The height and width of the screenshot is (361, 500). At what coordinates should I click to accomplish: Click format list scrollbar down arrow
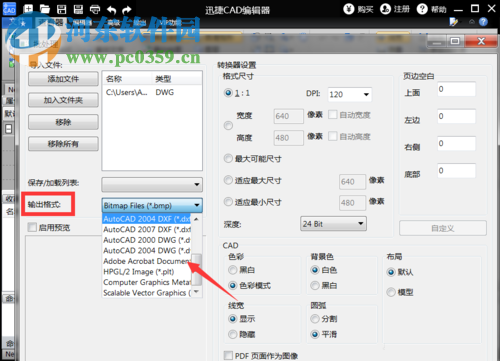(196, 292)
